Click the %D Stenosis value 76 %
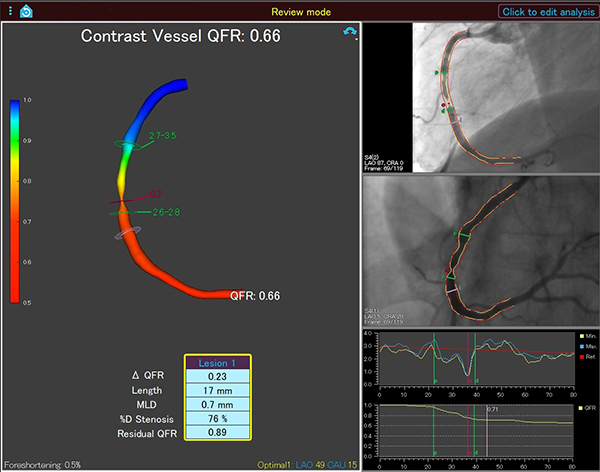Viewport: 600px width, 472px height. (217, 418)
